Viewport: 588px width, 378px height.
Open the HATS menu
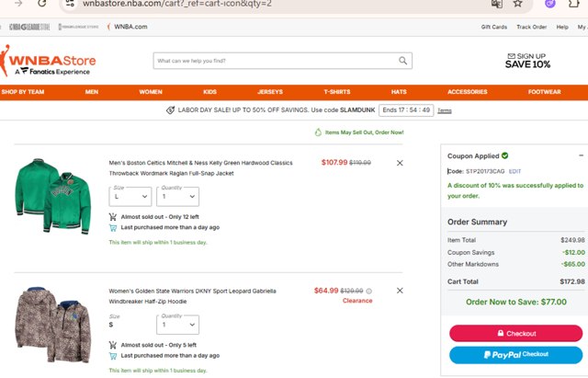[399, 92]
